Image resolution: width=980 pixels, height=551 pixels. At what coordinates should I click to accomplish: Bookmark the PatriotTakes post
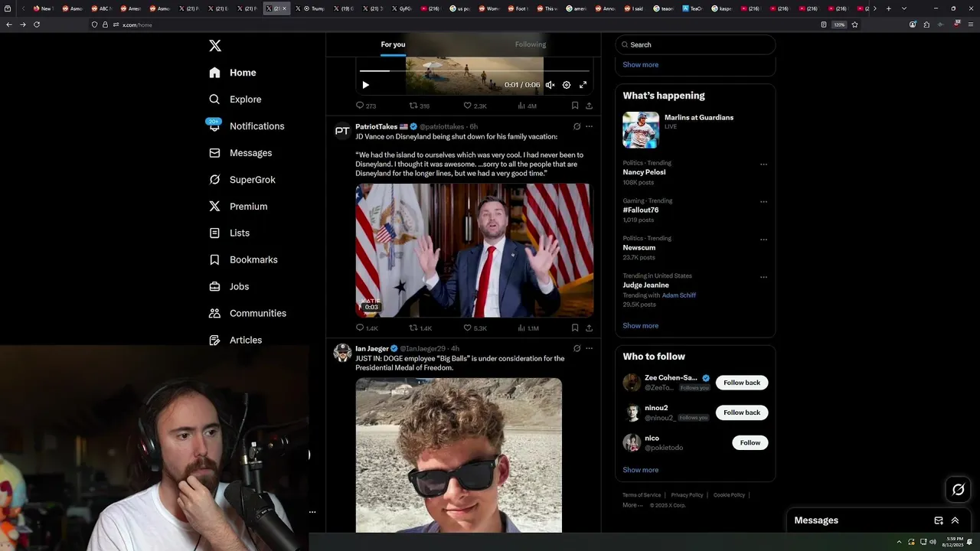pyautogui.click(x=575, y=328)
